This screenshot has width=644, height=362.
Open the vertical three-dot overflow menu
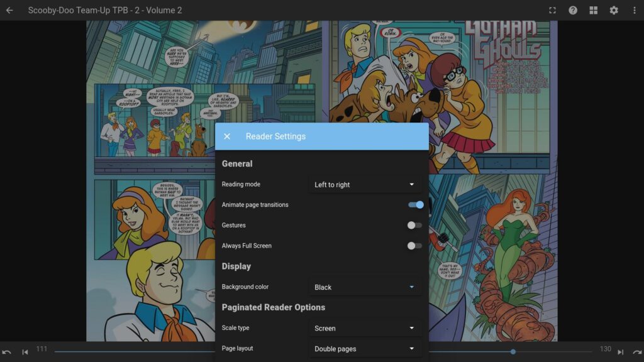point(635,10)
